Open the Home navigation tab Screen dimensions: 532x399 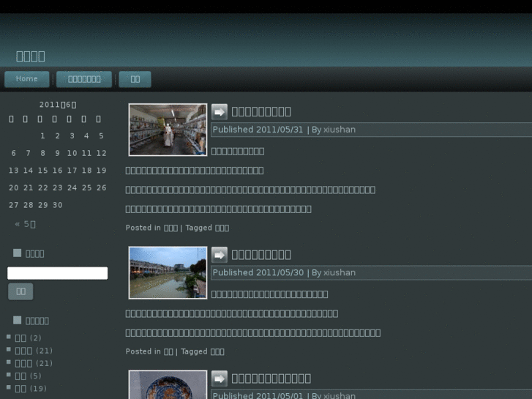tap(27, 79)
